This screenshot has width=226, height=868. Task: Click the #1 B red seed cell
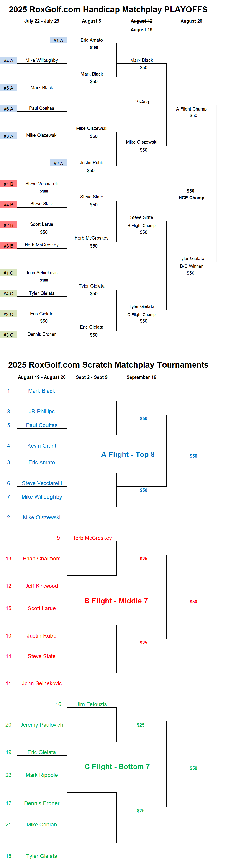coord(8,184)
